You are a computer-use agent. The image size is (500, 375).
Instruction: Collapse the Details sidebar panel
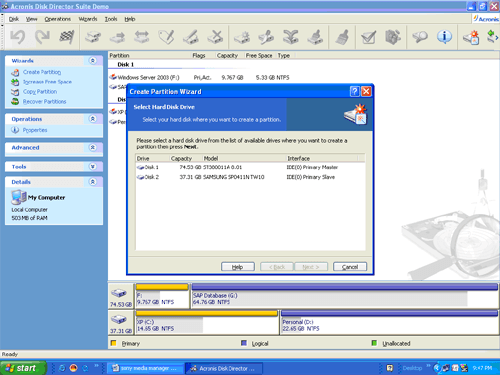[93, 182]
